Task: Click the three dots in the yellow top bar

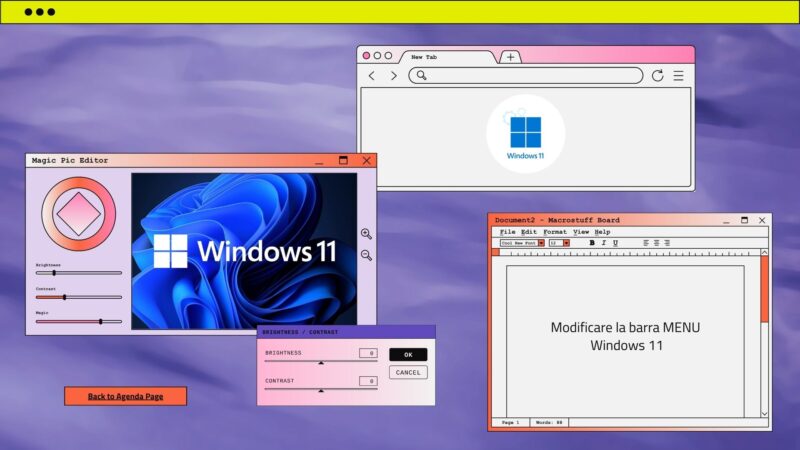Action: coord(39,12)
